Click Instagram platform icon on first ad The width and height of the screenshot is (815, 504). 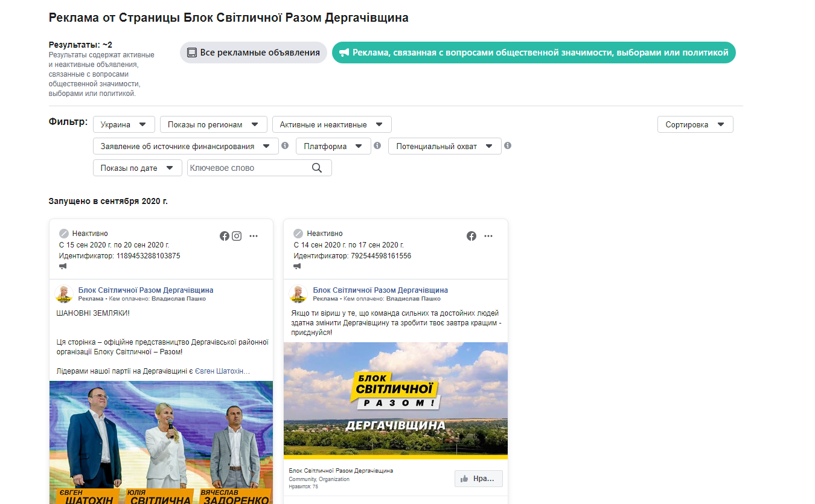click(x=237, y=236)
